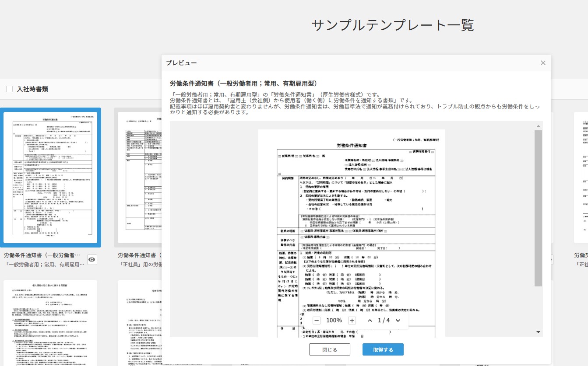Click the document page in preview viewer
Viewport: 588px width, 366px height.
(352, 219)
